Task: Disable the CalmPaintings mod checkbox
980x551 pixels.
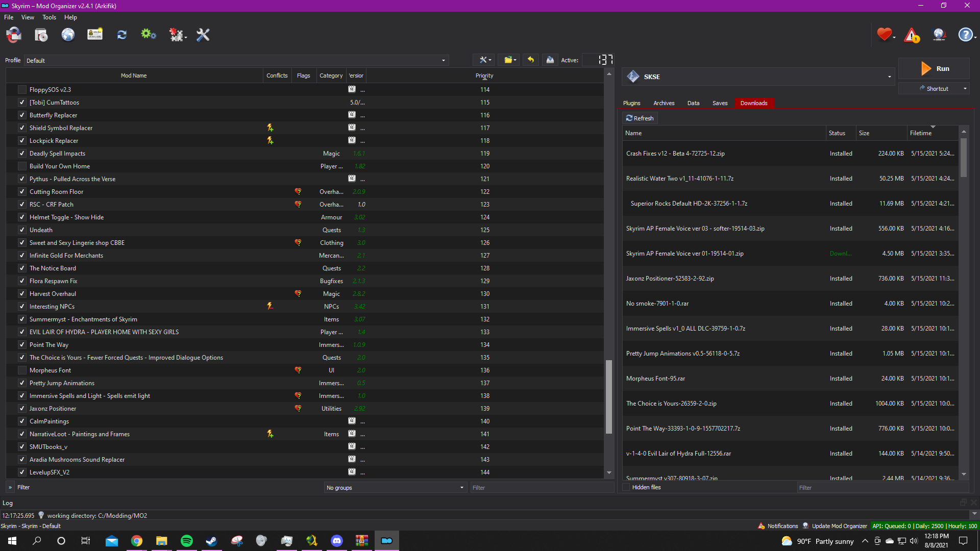Action: (x=22, y=421)
